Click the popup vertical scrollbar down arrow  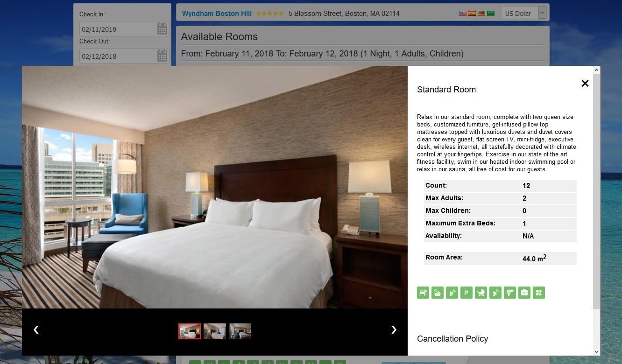(596, 351)
